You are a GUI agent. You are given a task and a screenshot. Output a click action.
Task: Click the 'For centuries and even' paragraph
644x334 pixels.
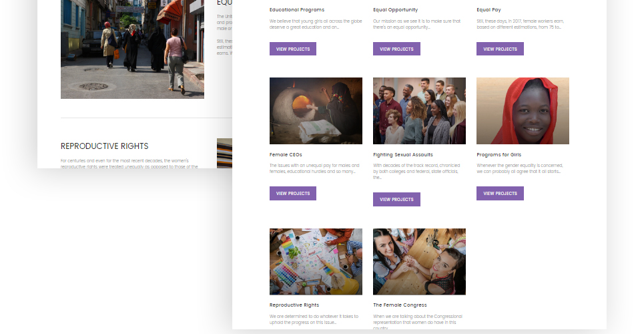point(129,164)
